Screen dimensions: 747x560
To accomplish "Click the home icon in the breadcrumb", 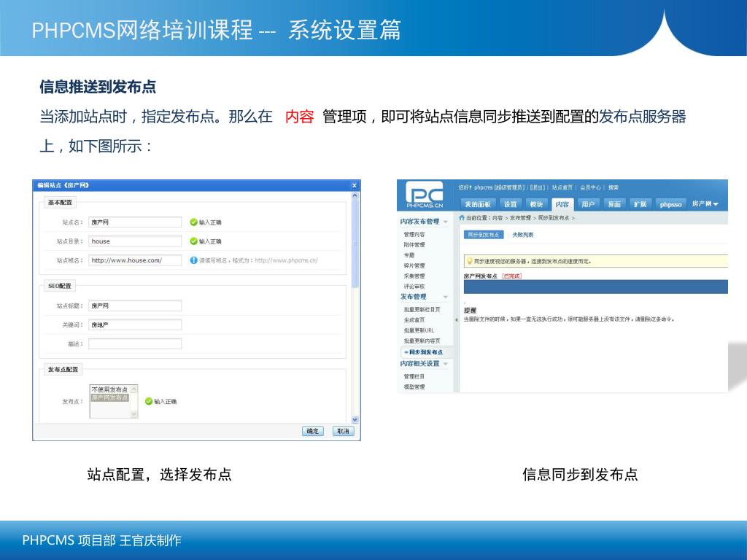I will tap(461, 217).
